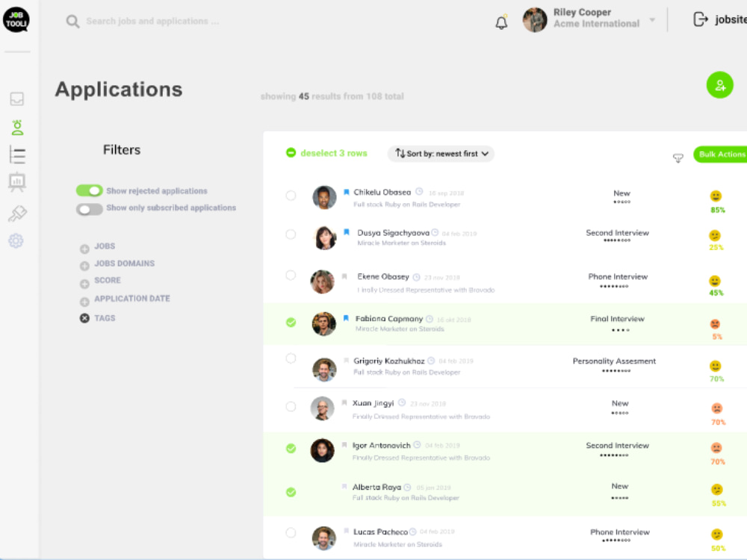
Task: Click clock icon beside Xuan Jingyi
Action: coord(402,402)
